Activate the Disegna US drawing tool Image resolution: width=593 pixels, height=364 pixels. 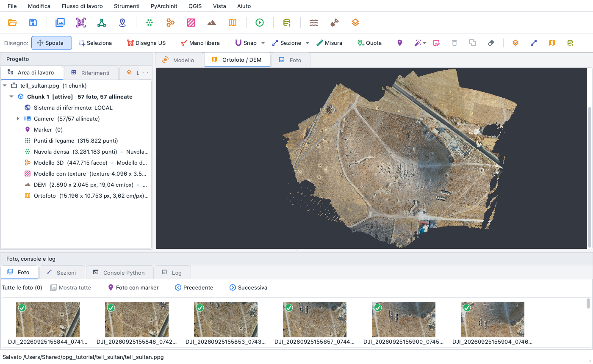pos(147,43)
